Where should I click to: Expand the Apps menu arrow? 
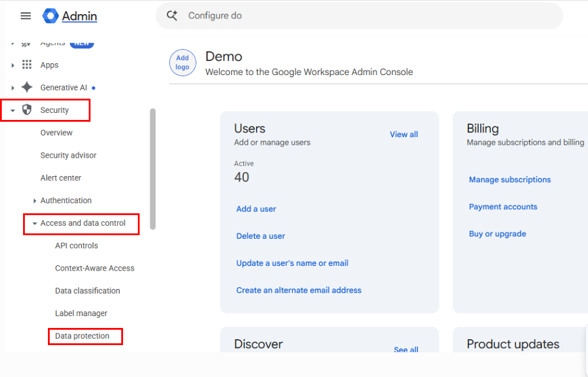tap(13, 65)
